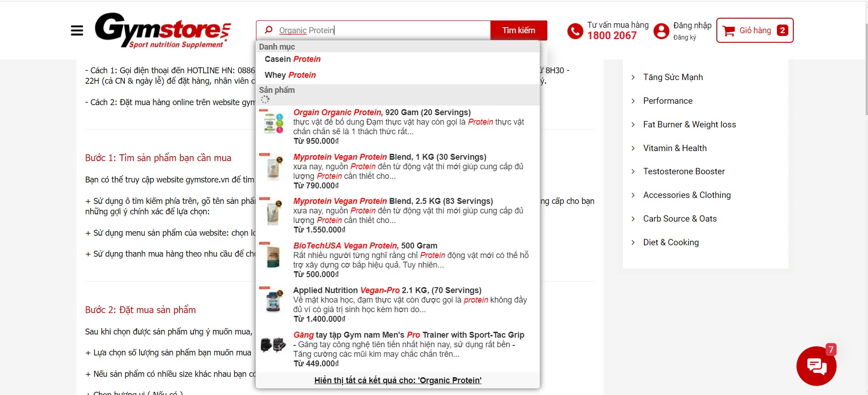Click the Đăng ký link
Screen dimensions: 868x395
click(x=685, y=37)
